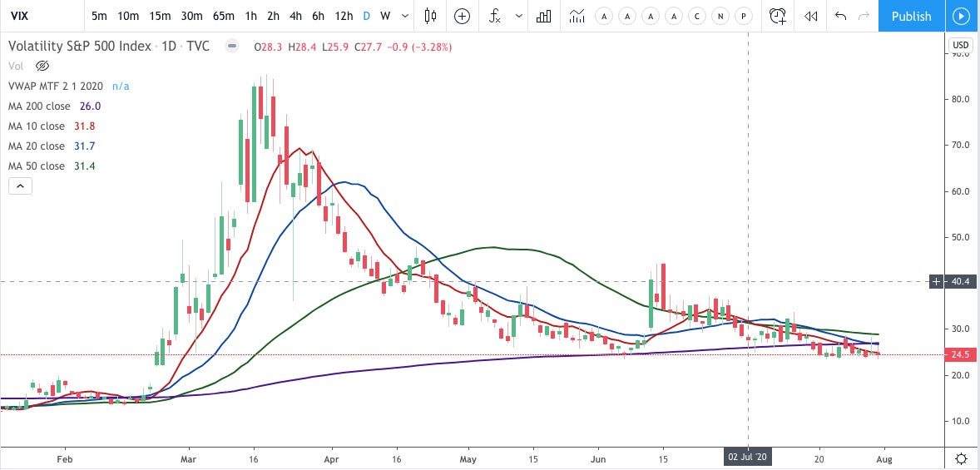
Task: Select the 6h interval
Action: [x=318, y=17]
